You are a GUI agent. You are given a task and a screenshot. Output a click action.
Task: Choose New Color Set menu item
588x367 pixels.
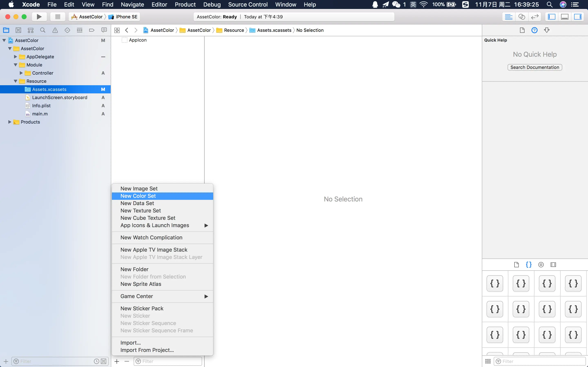click(x=138, y=196)
